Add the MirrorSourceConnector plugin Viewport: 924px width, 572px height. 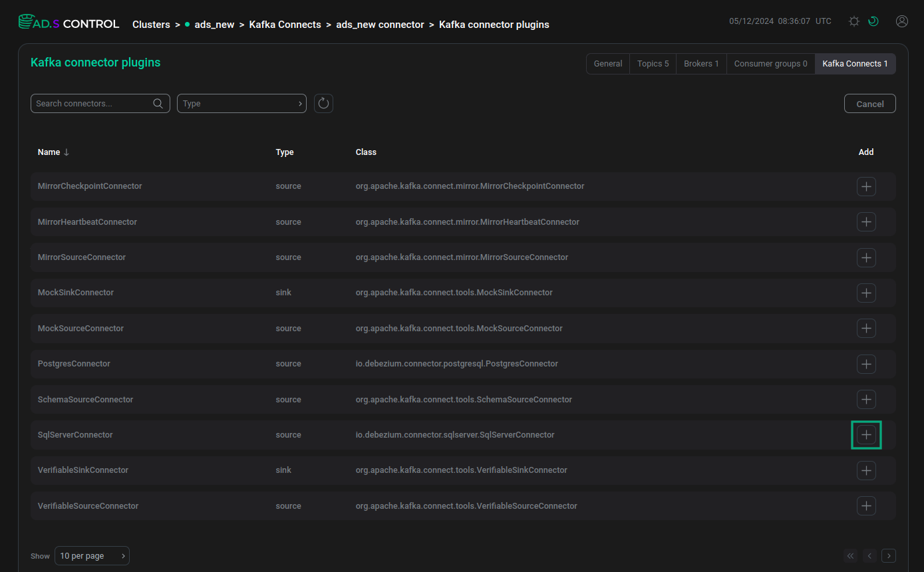coord(866,257)
